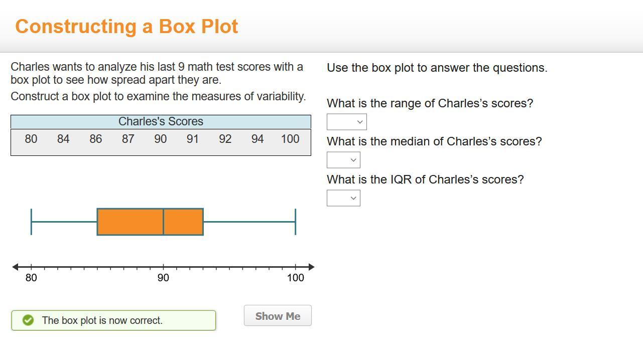Click the orange box right of median
643x364 pixels.
coord(183,222)
